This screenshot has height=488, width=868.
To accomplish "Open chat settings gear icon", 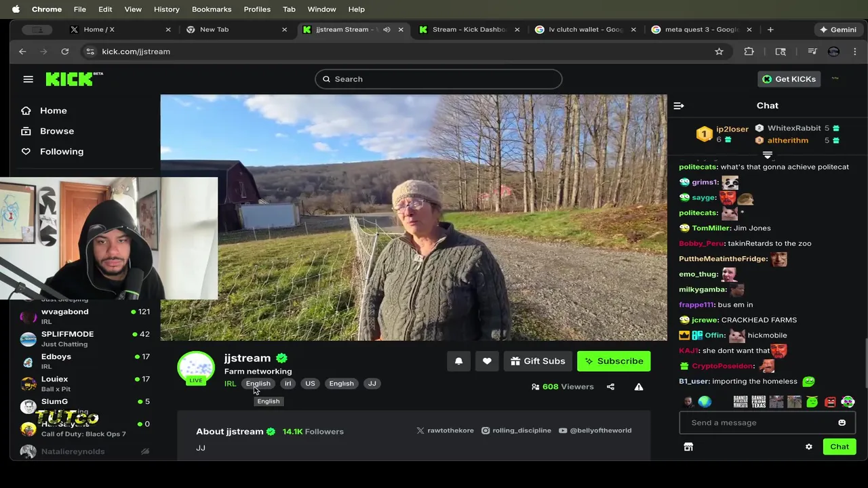I will (x=808, y=447).
